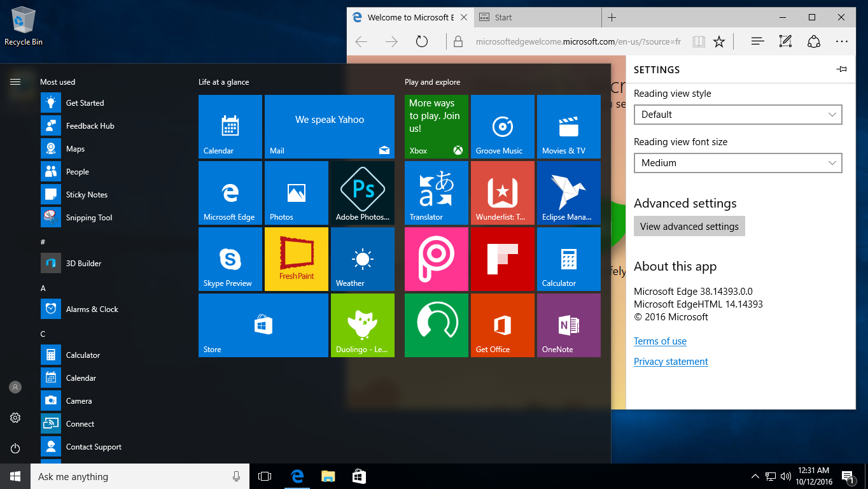Launch the Fresh Paint tile
868x489 pixels.
(x=297, y=259)
